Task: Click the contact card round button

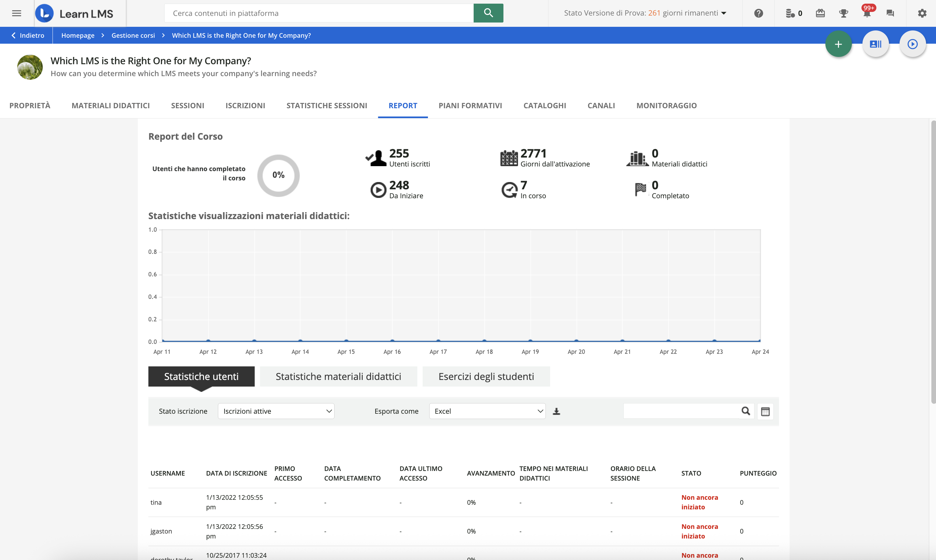Action: tap(876, 44)
